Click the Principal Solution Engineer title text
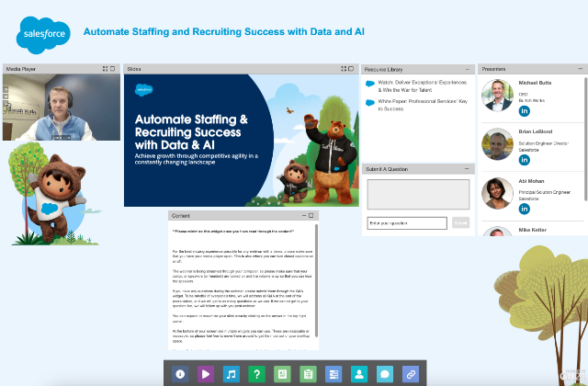The width and height of the screenshot is (588, 386). point(545,192)
